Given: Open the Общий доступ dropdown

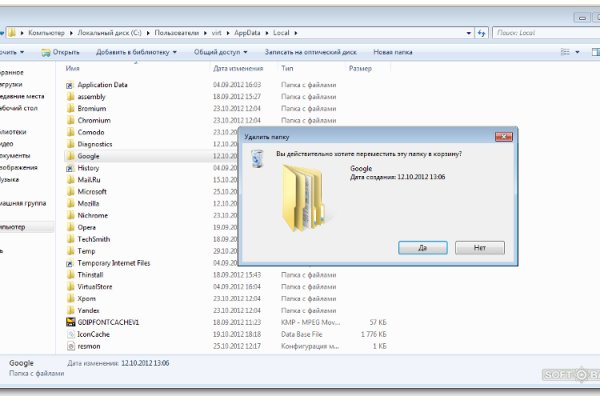Looking at the screenshot, I should (220, 51).
